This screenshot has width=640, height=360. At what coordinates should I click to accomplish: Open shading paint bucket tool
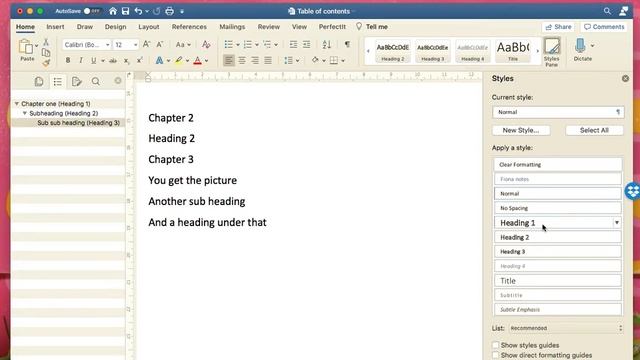(315, 60)
